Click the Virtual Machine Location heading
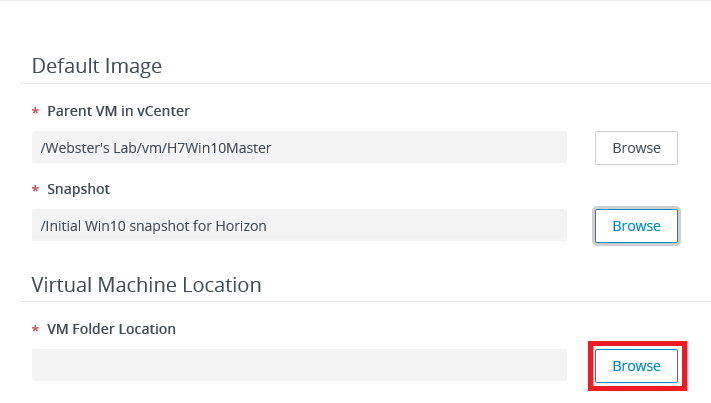This screenshot has width=711, height=403. pos(146,284)
